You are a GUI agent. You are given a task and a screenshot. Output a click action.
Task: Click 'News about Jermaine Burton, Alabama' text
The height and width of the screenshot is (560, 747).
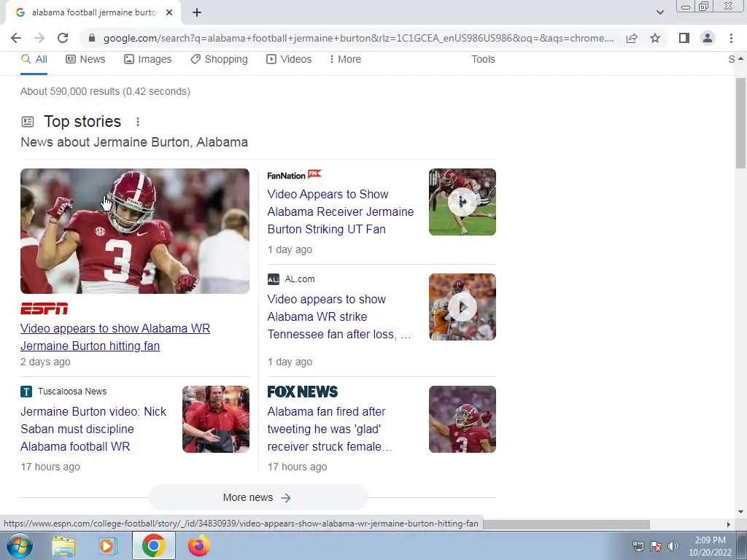pyautogui.click(x=134, y=142)
